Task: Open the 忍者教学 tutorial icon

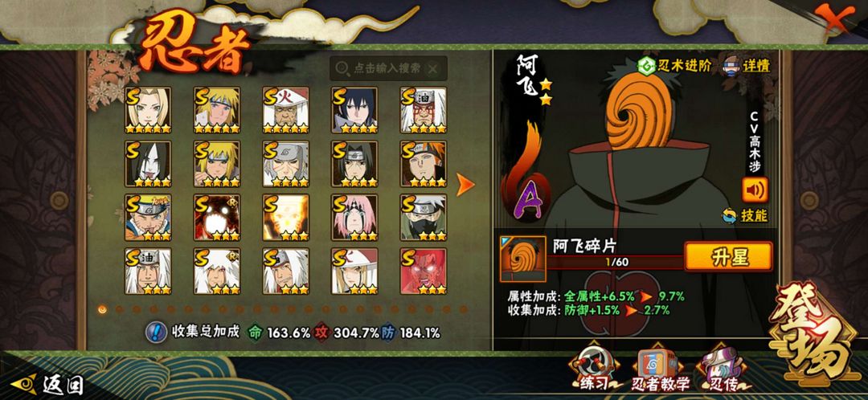Action: [x=661, y=369]
